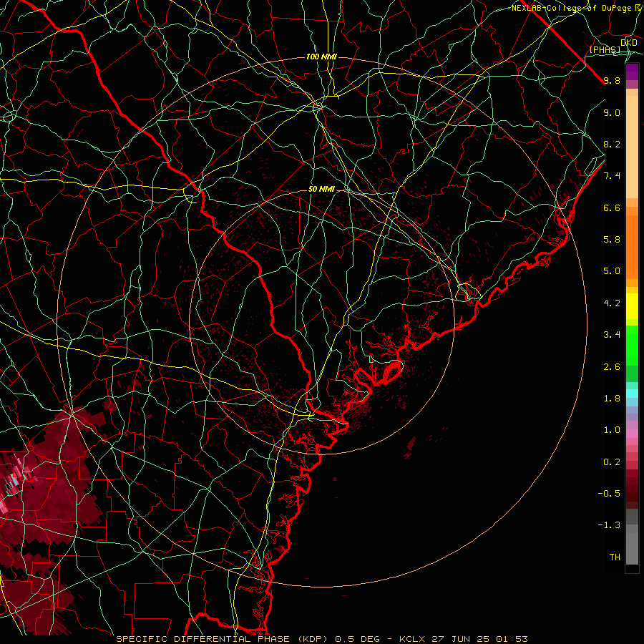Click the 6.6 scale label
The image size is (644, 644).
point(612,208)
